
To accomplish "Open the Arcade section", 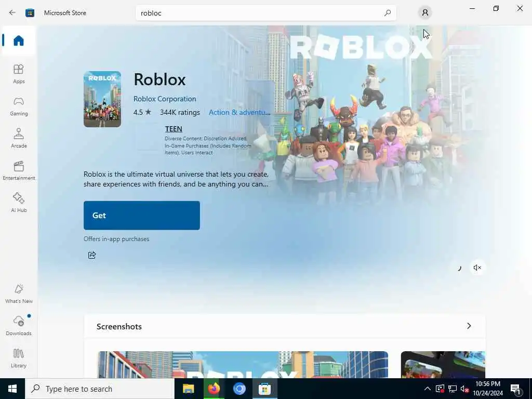I will [x=19, y=138].
